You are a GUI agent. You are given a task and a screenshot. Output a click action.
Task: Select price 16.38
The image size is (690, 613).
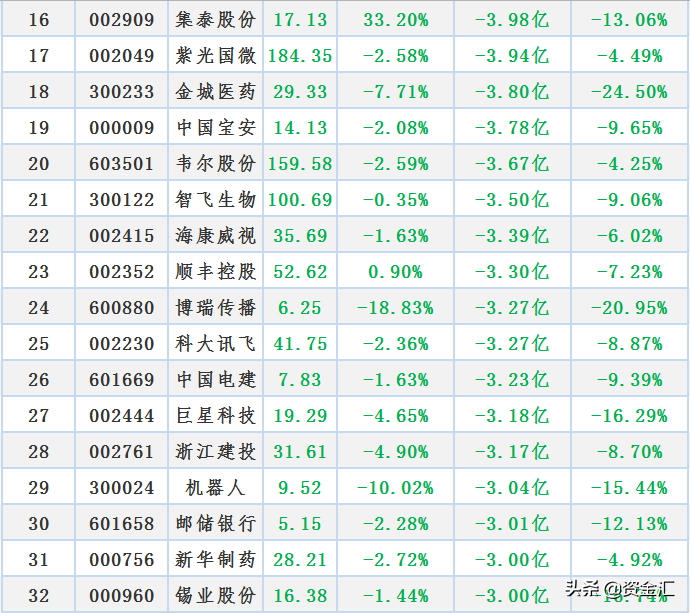coord(300,596)
